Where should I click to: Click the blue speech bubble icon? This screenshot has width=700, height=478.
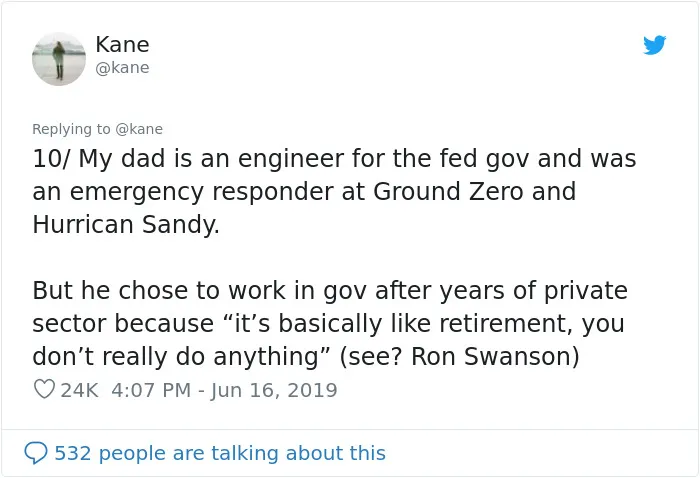[x=36, y=453]
